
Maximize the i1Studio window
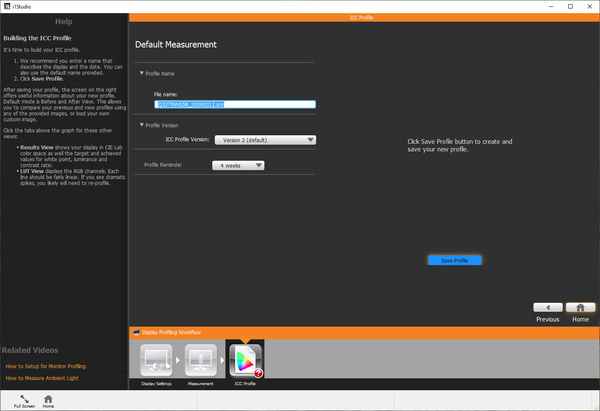tap(561, 6)
